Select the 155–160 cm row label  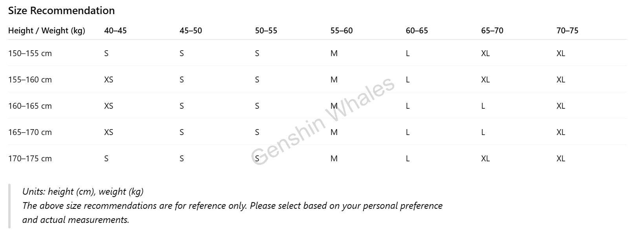pyautogui.click(x=30, y=80)
